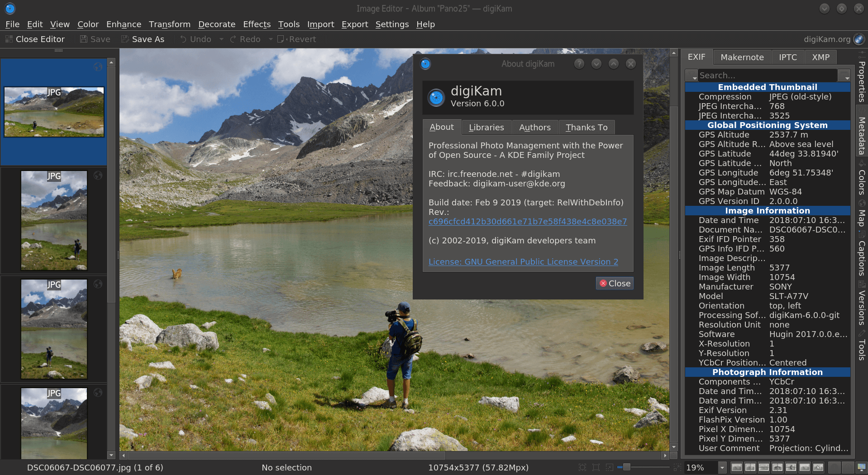Open the Tools sidebar tab

(862, 346)
